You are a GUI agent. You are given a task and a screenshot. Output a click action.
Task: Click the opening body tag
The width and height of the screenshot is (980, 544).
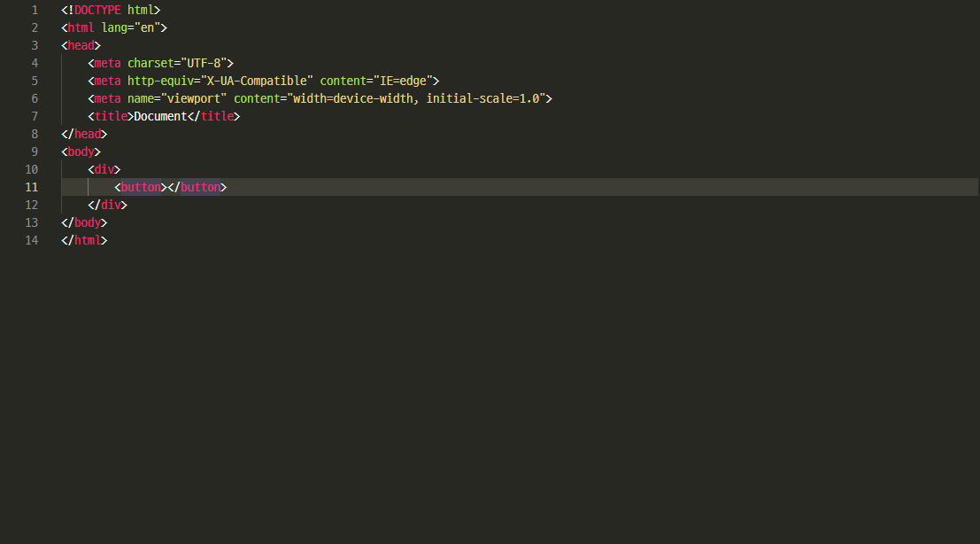[x=81, y=152]
